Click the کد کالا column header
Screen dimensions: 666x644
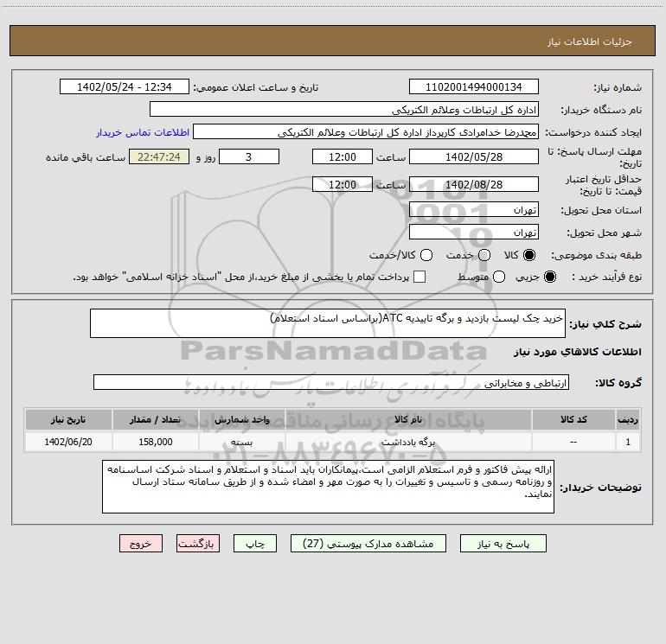573,420
